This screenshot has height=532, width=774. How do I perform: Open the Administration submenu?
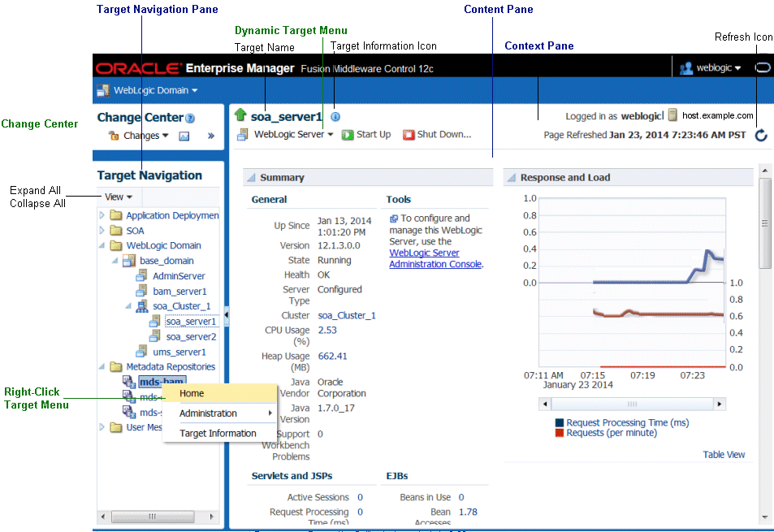(219, 413)
